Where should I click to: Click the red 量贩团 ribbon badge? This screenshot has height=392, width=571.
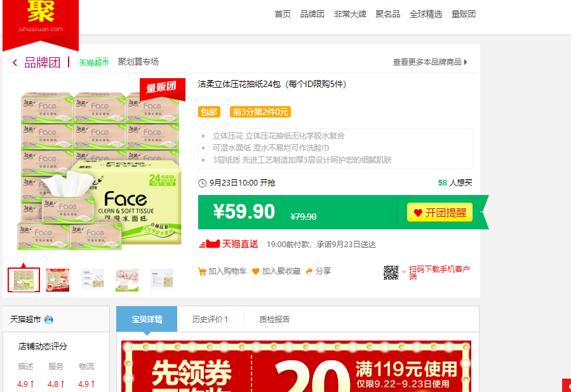tap(163, 88)
